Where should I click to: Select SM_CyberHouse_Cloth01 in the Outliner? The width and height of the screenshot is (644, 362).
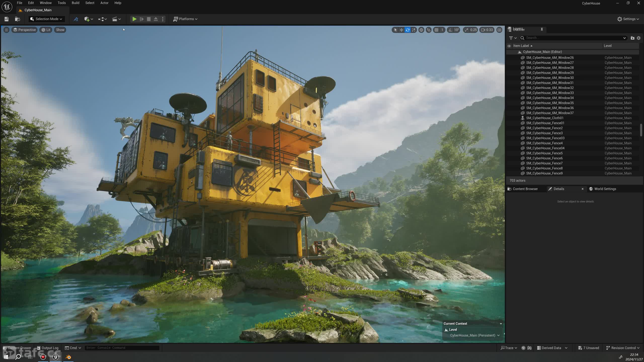click(x=545, y=118)
